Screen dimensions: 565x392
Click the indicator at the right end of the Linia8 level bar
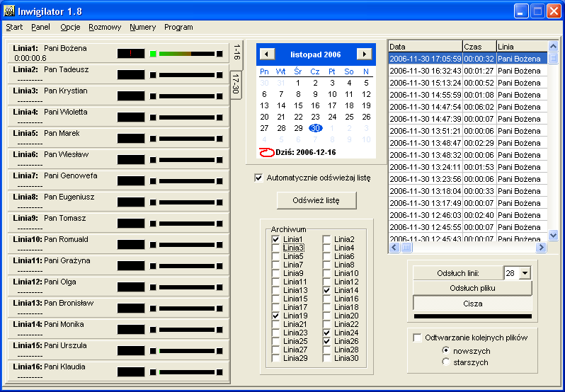(219, 202)
